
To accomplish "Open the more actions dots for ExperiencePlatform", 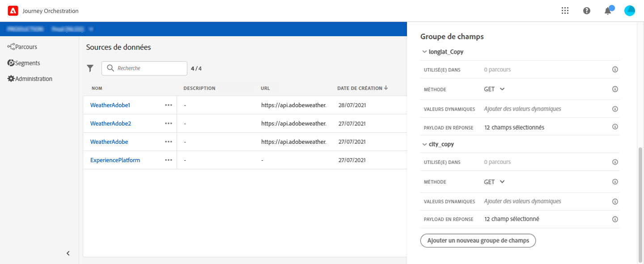I will (x=168, y=160).
